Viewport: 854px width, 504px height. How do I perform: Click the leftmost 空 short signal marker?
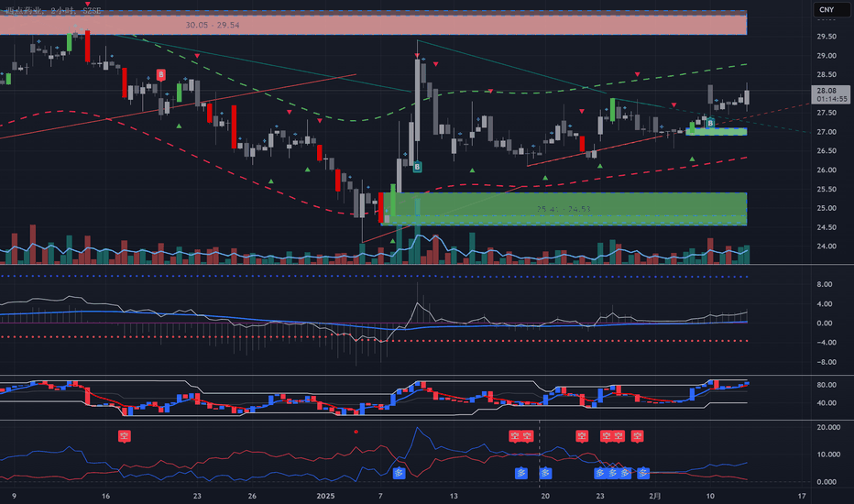tap(125, 436)
